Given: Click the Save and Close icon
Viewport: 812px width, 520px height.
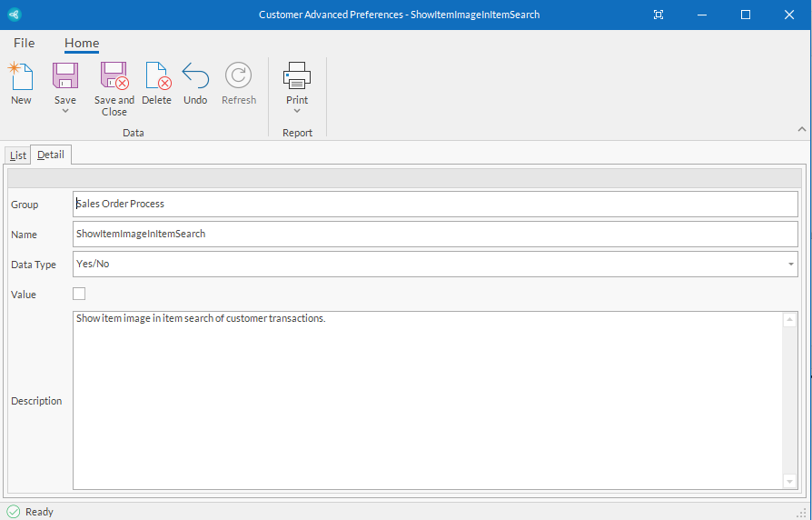Looking at the screenshot, I should click(x=114, y=75).
